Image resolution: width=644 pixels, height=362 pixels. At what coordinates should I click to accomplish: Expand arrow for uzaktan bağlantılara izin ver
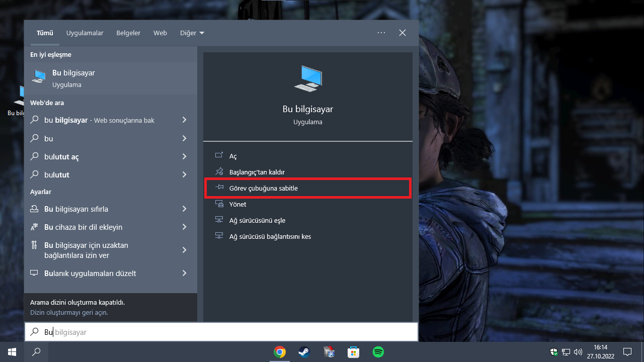[185, 250]
